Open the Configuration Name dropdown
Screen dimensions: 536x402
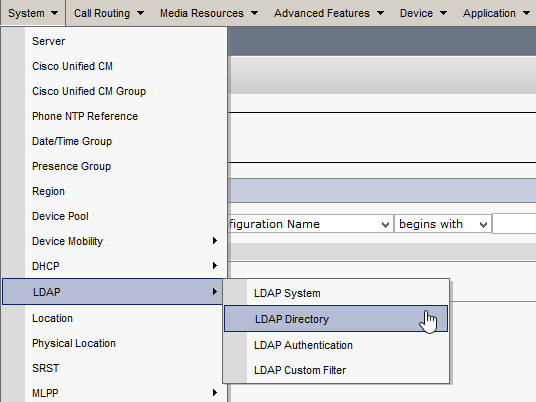click(x=310, y=224)
